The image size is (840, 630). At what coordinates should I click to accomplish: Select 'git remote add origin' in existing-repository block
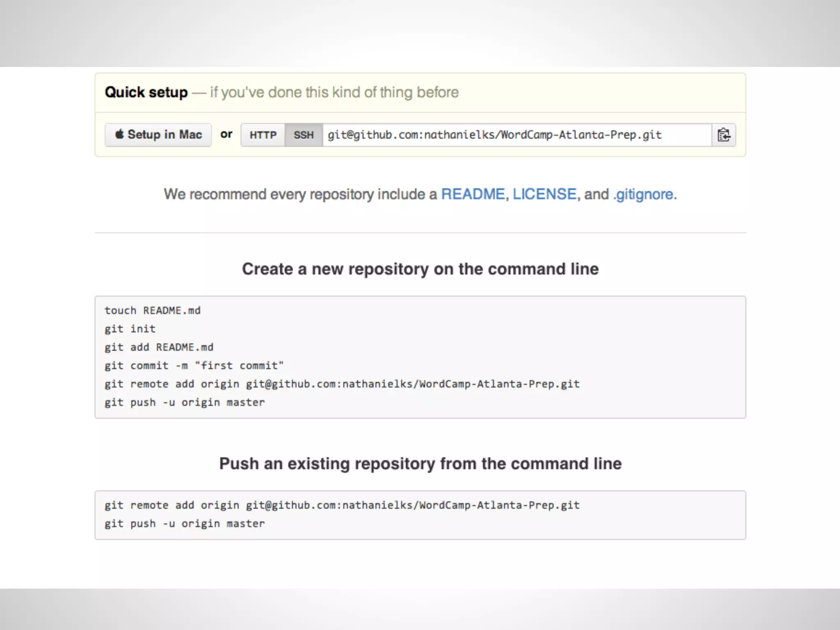pyautogui.click(x=342, y=505)
